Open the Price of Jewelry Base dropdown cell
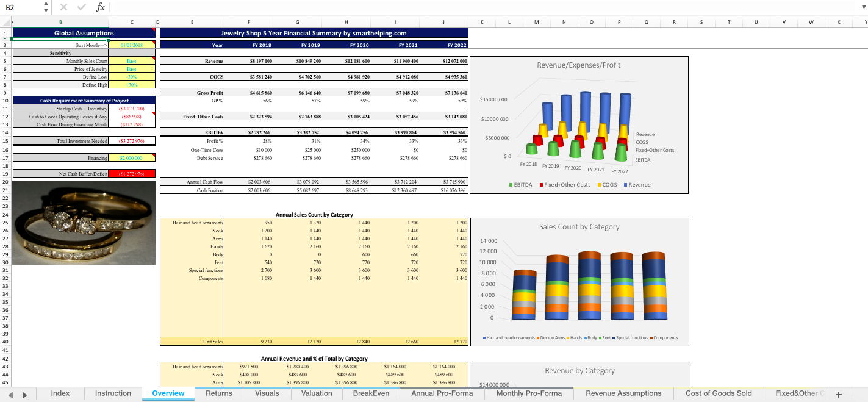 click(131, 70)
